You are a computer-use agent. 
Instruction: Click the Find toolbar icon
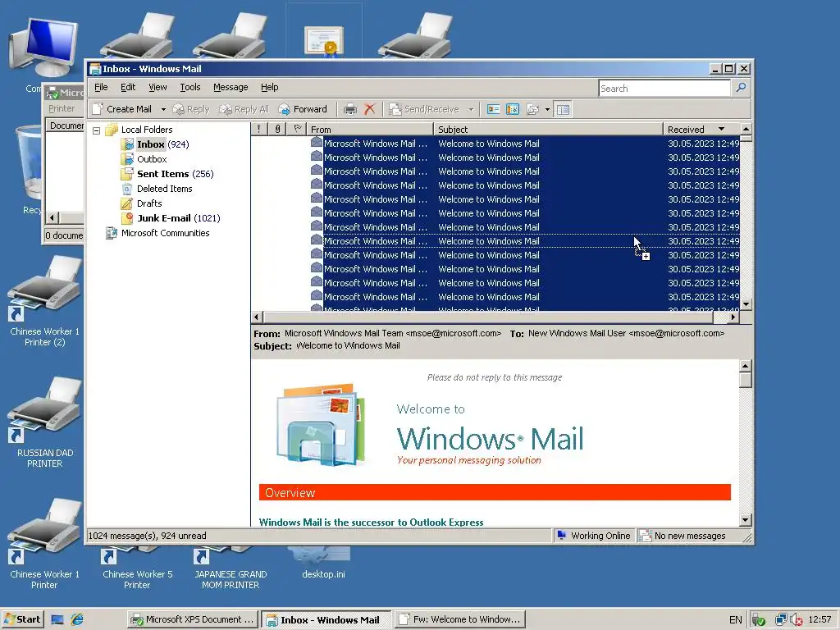click(x=533, y=109)
